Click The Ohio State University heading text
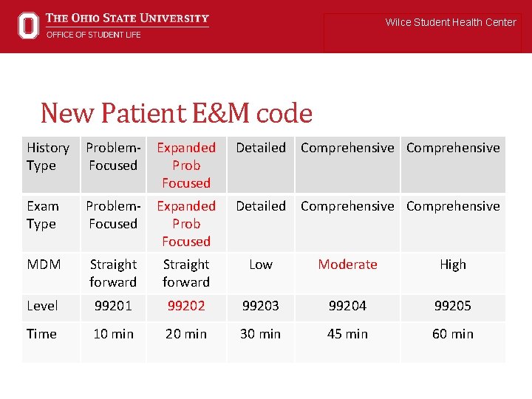Image resolution: width=532 pixels, height=399 pixels. pos(127,18)
